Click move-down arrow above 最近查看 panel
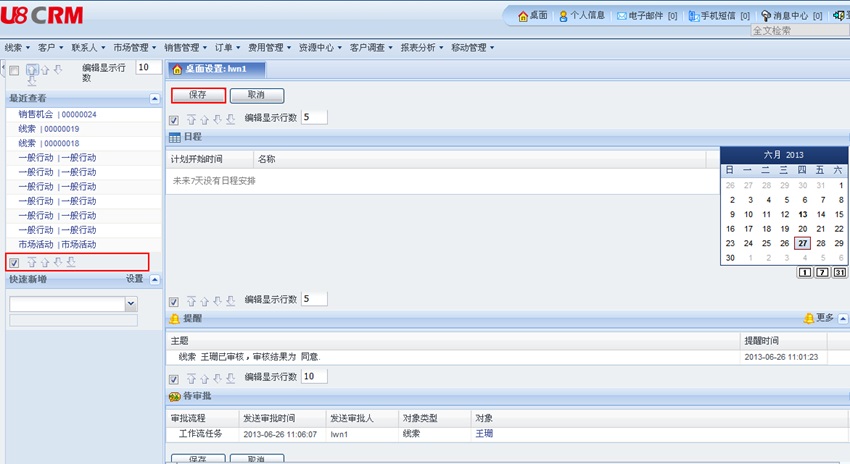 pyautogui.click(x=58, y=70)
